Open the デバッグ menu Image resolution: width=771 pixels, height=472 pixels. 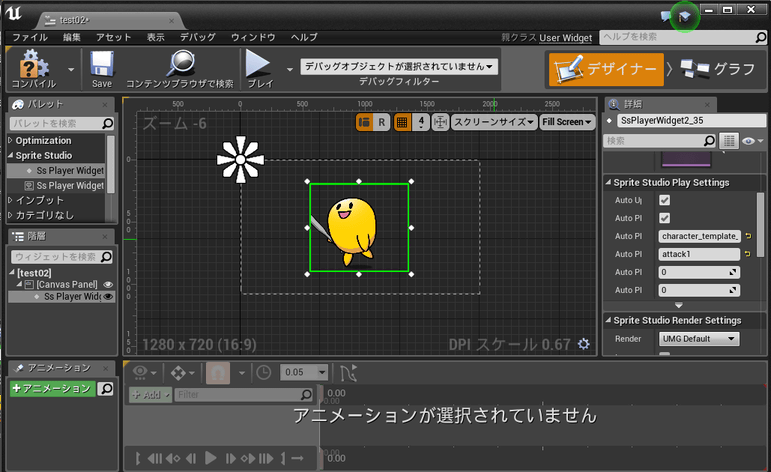(x=198, y=37)
